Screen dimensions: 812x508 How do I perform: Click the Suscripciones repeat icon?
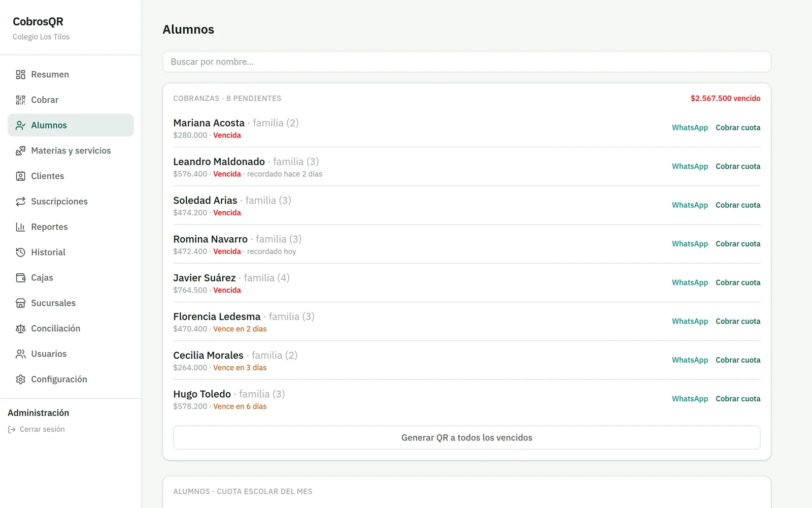20,202
